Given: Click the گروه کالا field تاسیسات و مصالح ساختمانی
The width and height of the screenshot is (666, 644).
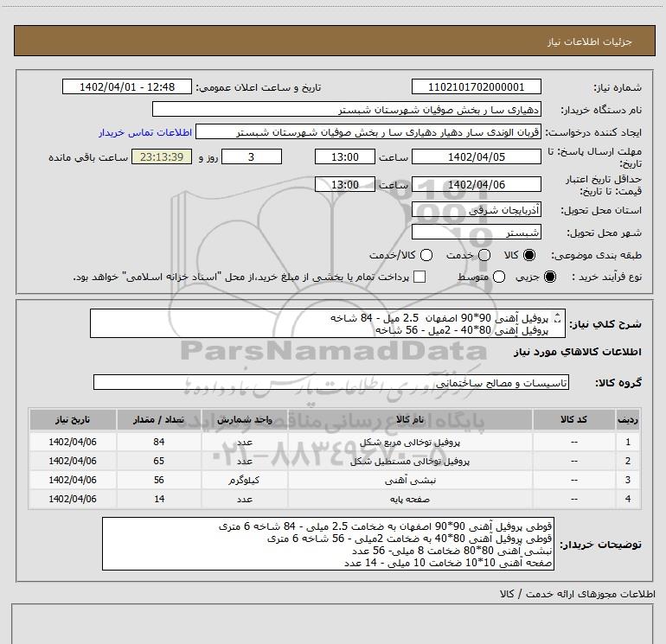Looking at the screenshot, I should pos(331,382).
